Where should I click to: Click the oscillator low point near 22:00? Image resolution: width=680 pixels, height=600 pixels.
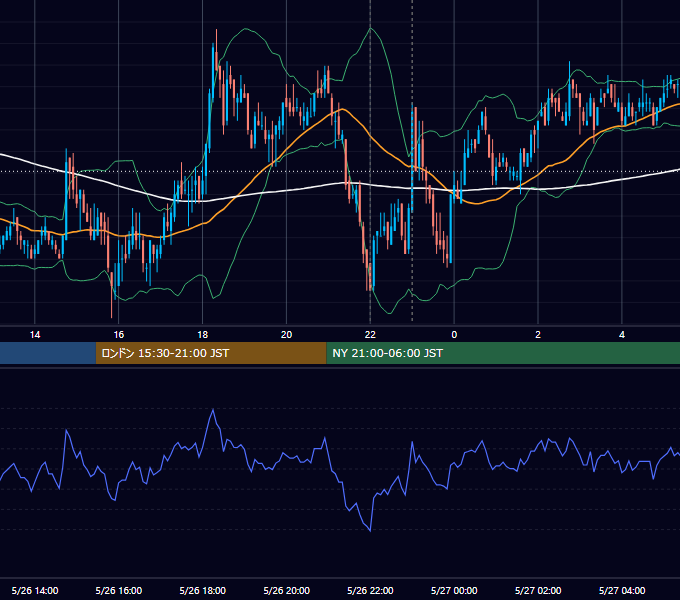point(370,531)
